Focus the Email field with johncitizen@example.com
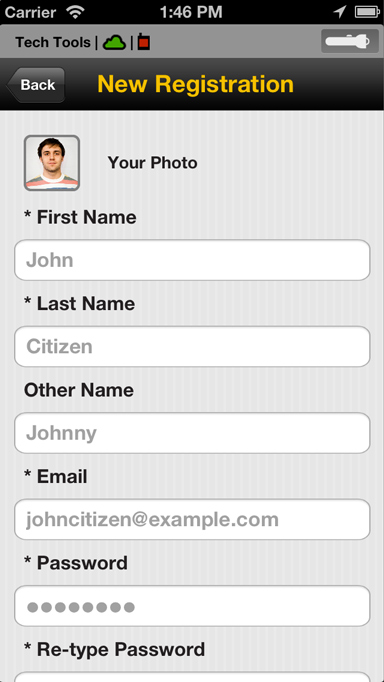The image size is (384, 682). tap(192, 519)
